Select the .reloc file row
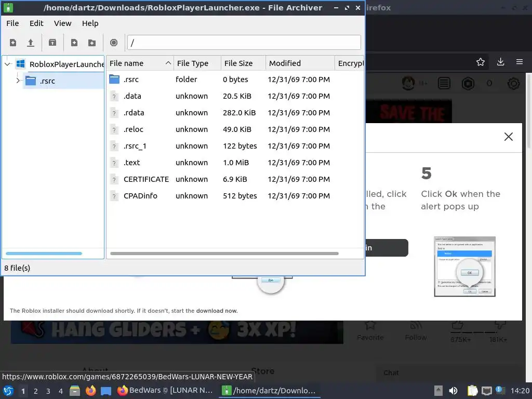Screen dimensions: 532x399 point(235,129)
